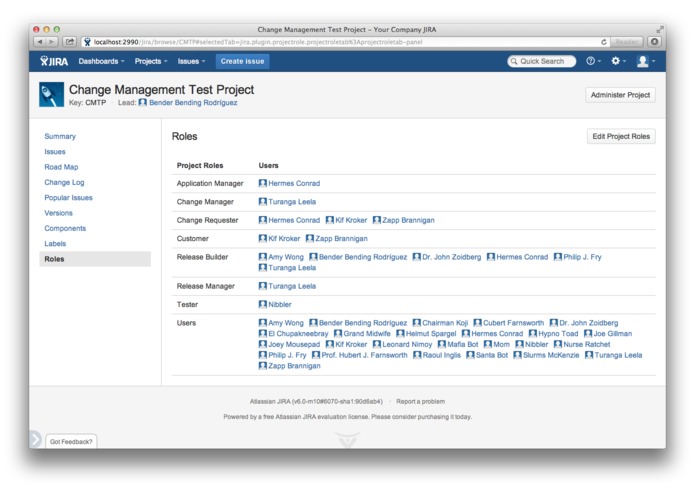Click the project rocket avatar image
The height and width of the screenshot is (494, 695).
[x=51, y=94]
